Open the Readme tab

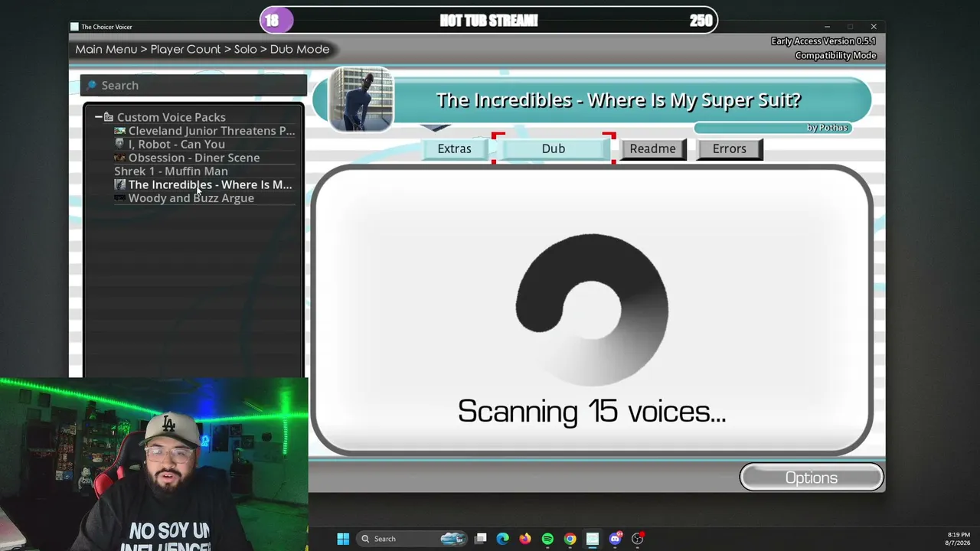652,148
